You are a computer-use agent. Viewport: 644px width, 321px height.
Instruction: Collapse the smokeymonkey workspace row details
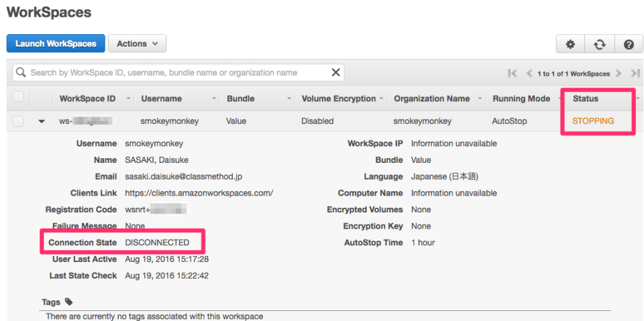point(42,121)
